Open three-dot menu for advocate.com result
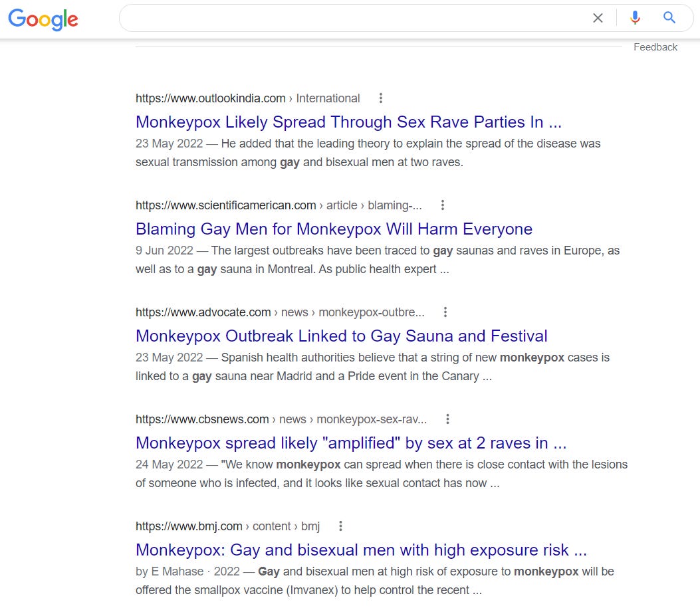This screenshot has width=700, height=612. [445, 312]
